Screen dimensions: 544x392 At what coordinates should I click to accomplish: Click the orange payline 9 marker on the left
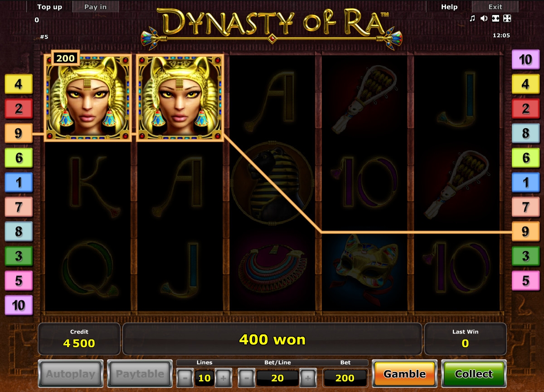[19, 134]
